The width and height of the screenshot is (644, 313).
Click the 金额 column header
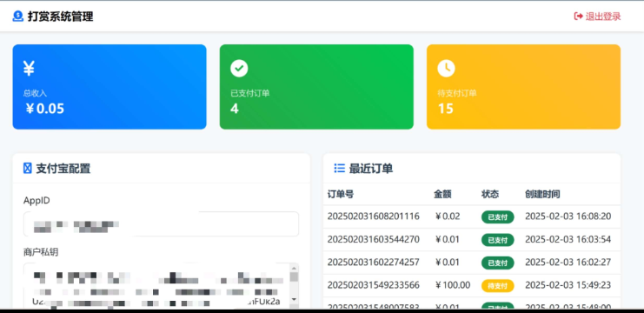(x=442, y=194)
